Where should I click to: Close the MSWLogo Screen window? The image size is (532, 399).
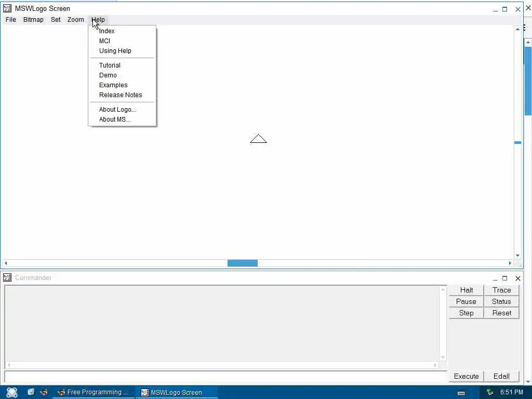point(518,9)
